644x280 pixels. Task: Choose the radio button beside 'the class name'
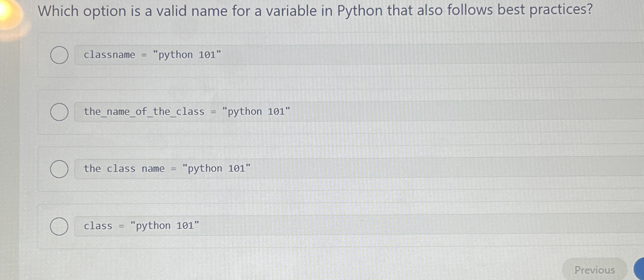coord(59,169)
